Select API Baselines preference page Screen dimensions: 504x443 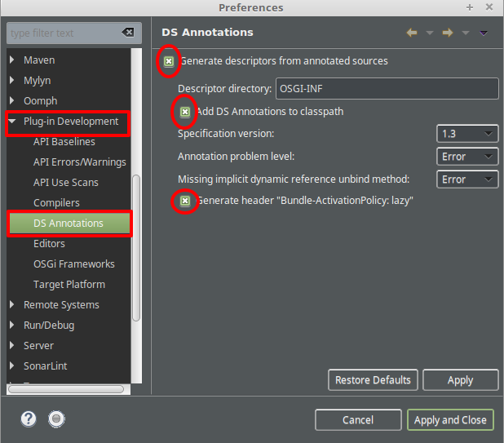click(64, 142)
